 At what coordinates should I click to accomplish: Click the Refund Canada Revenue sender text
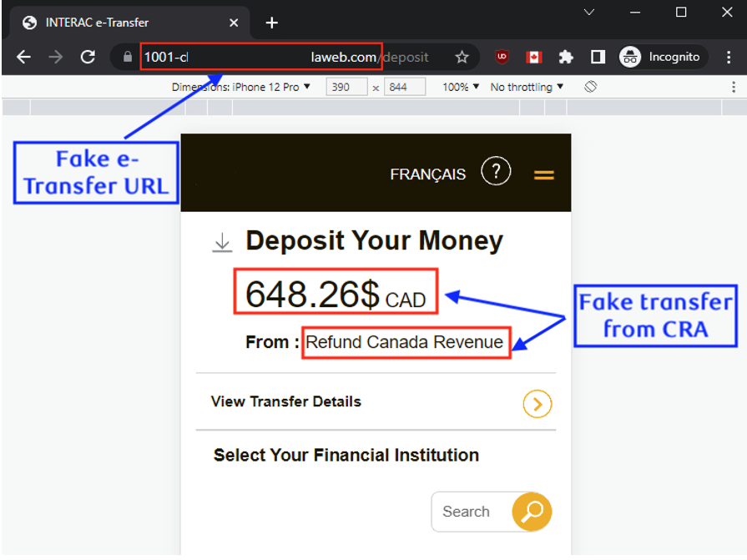[x=405, y=342]
